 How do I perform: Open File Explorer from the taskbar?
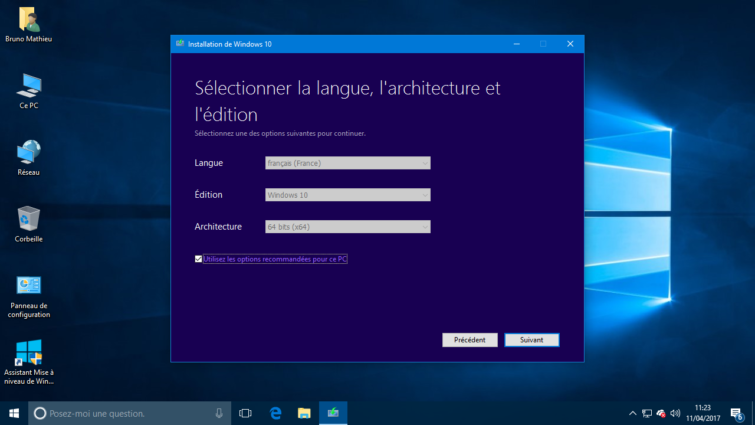coord(304,413)
